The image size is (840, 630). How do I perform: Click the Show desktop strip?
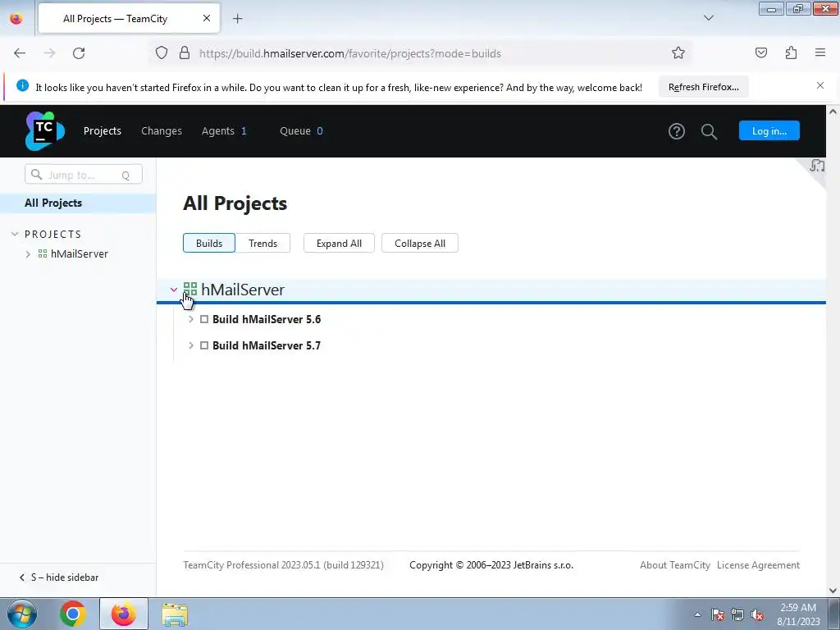(x=834, y=614)
